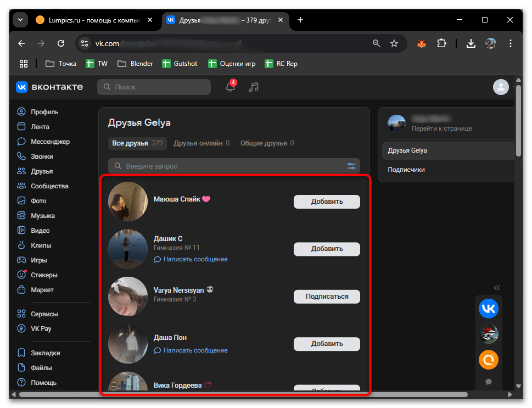532x408 pixels.
Task: Bookmark this page with the star icon
Action: click(394, 43)
